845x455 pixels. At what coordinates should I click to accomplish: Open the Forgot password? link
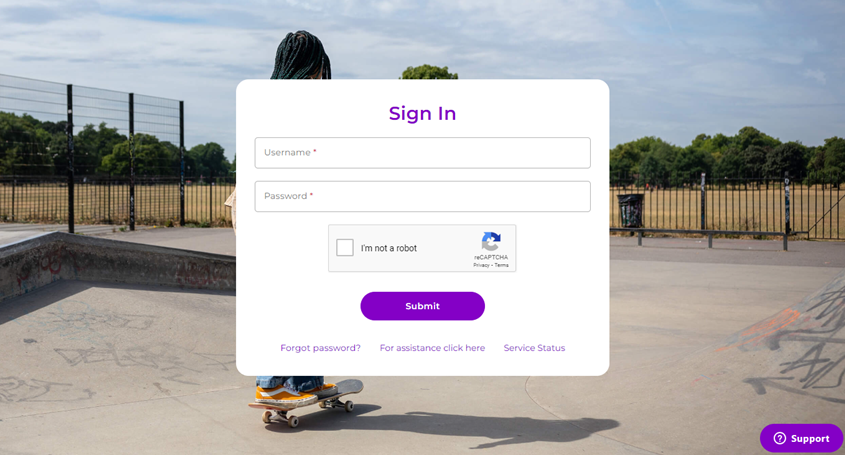(320, 348)
